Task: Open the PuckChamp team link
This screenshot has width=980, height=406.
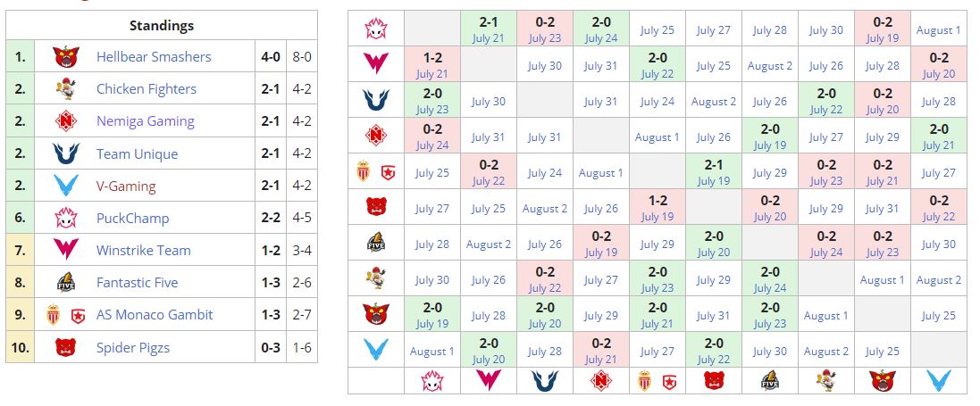Action: tap(132, 219)
